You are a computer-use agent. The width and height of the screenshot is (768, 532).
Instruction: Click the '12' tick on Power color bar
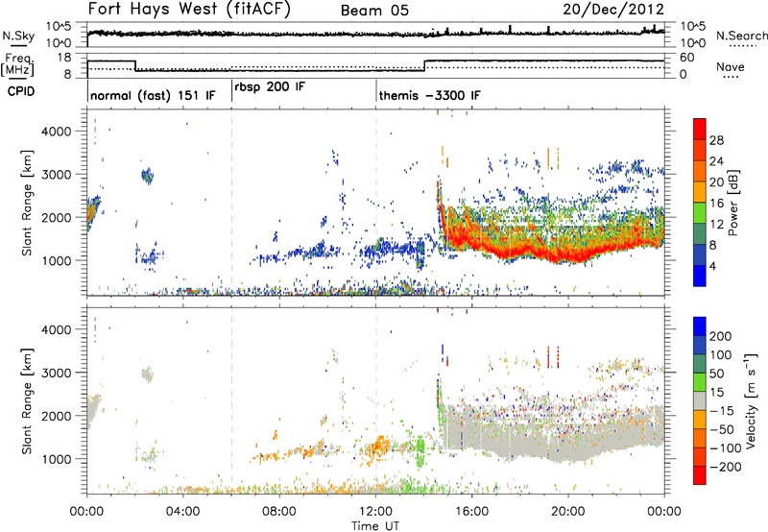716,224
